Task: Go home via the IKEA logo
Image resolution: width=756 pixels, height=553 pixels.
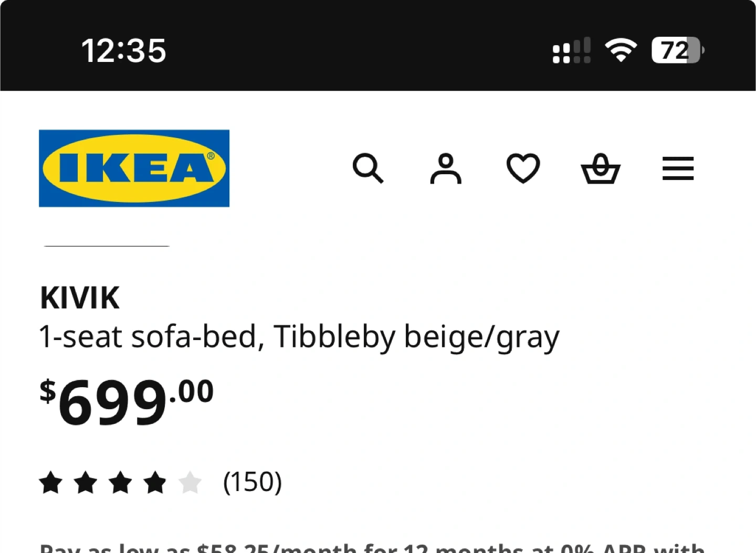Action: pyautogui.click(x=134, y=168)
